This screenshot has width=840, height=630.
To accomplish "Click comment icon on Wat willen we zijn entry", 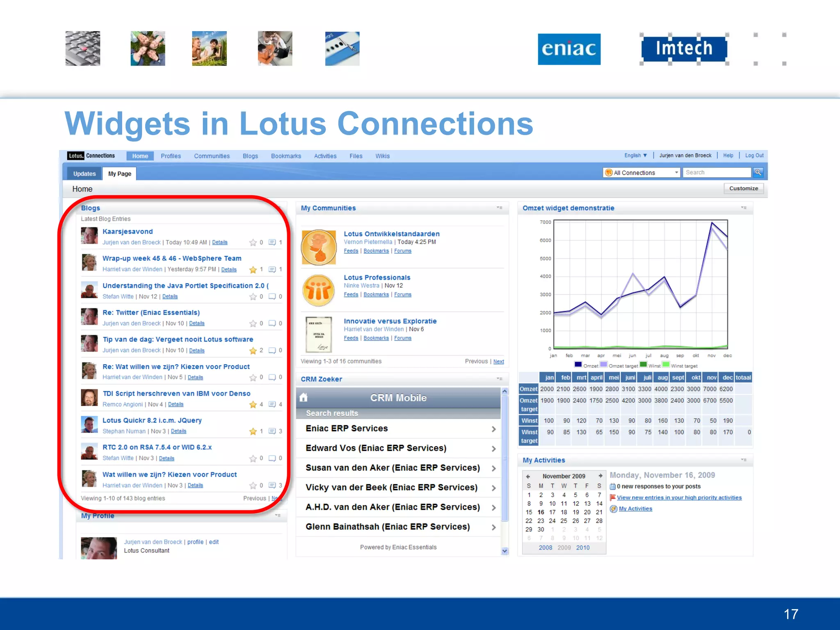I will pyautogui.click(x=272, y=485).
